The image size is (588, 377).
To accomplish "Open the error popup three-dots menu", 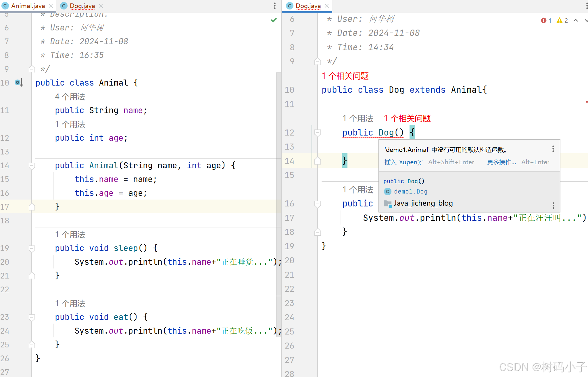I will click(x=553, y=149).
